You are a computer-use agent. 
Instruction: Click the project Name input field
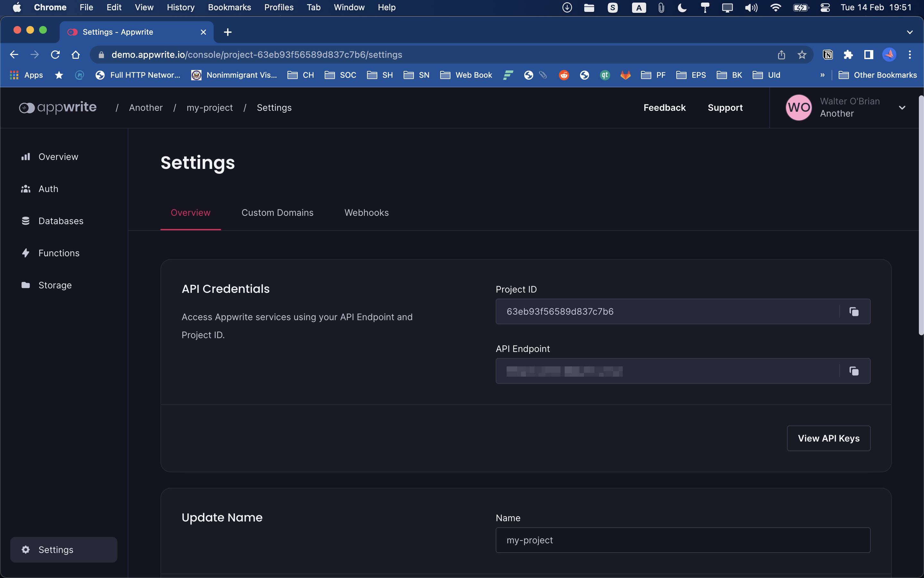point(683,540)
